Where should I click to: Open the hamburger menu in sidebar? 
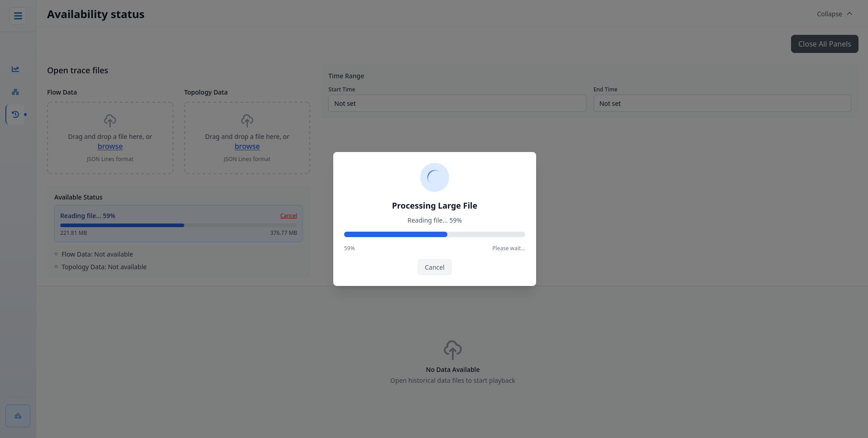[x=18, y=16]
